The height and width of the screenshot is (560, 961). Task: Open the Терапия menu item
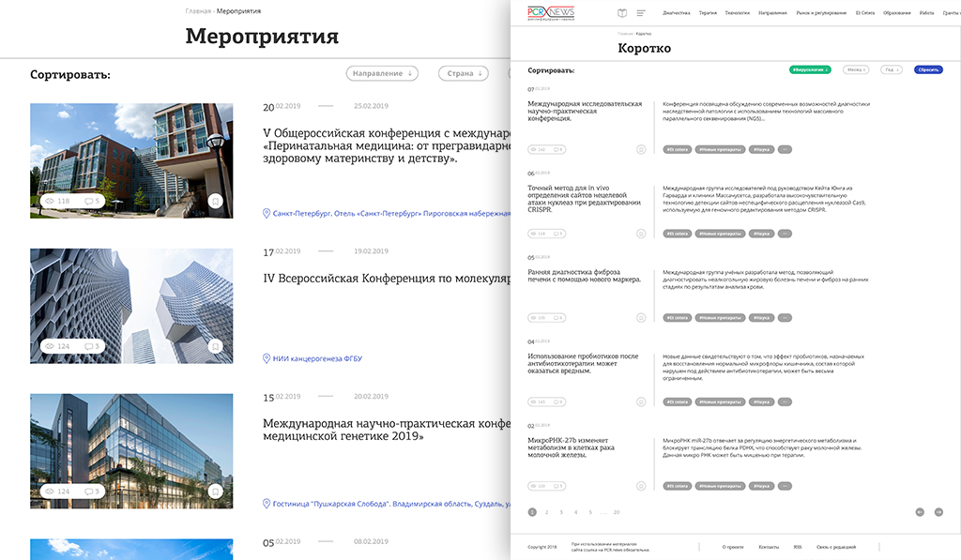click(708, 13)
